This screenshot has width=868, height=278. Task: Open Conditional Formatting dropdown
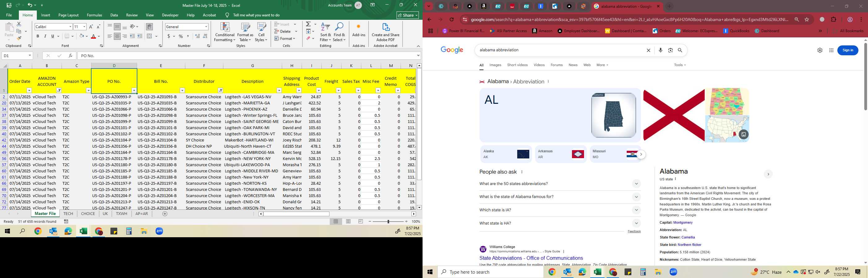point(225,32)
